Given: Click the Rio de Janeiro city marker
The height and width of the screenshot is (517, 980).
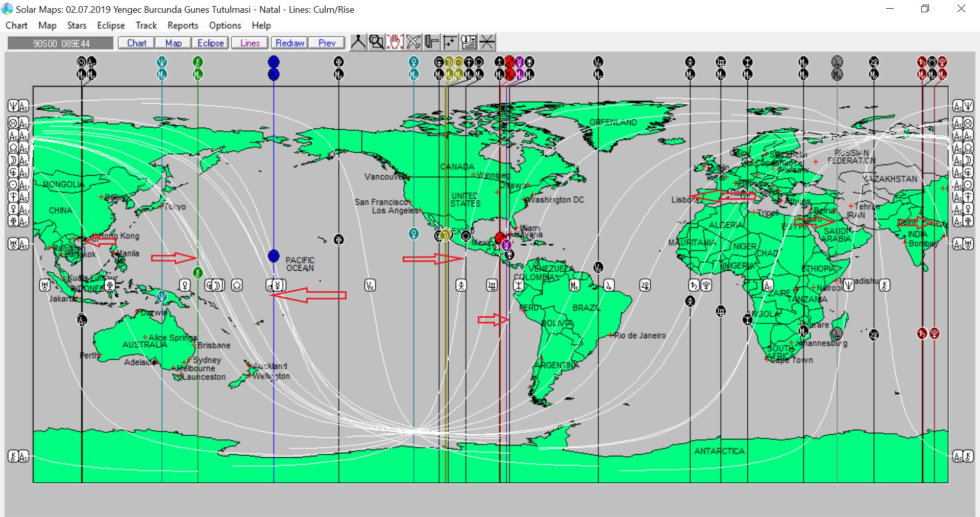Looking at the screenshot, I should pyautogui.click(x=610, y=336).
